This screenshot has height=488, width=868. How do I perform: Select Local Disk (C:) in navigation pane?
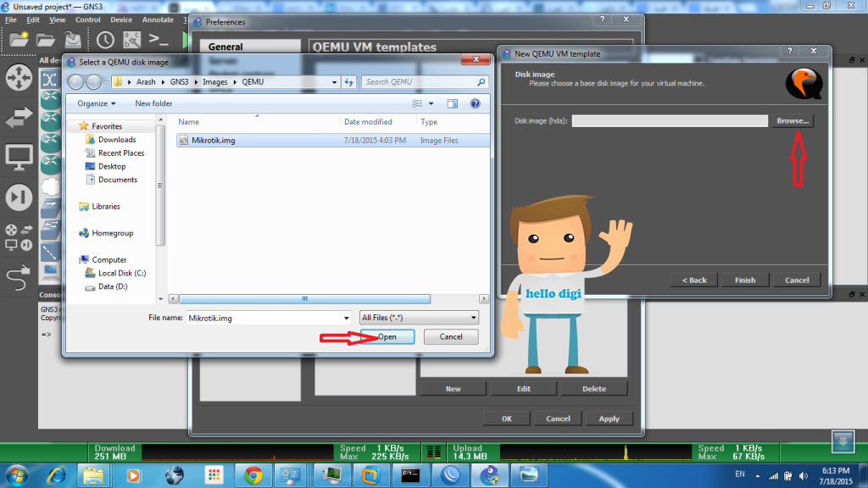pyautogui.click(x=122, y=273)
